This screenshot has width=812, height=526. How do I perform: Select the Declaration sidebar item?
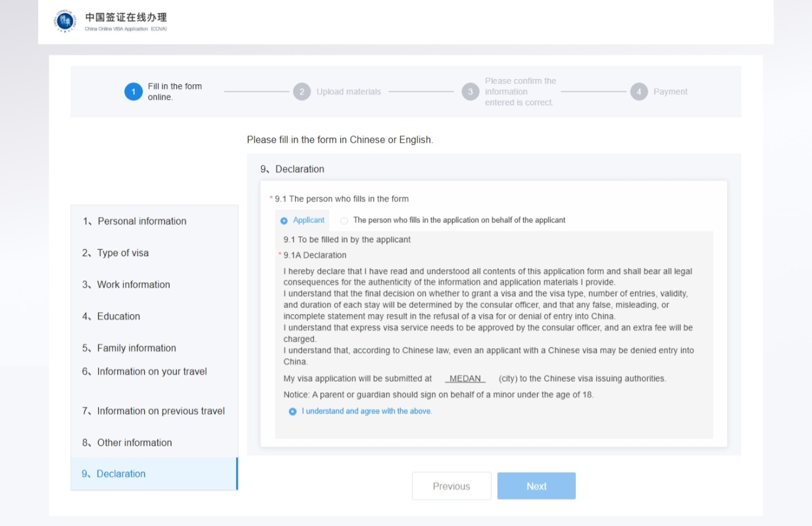click(x=121, y=474)
